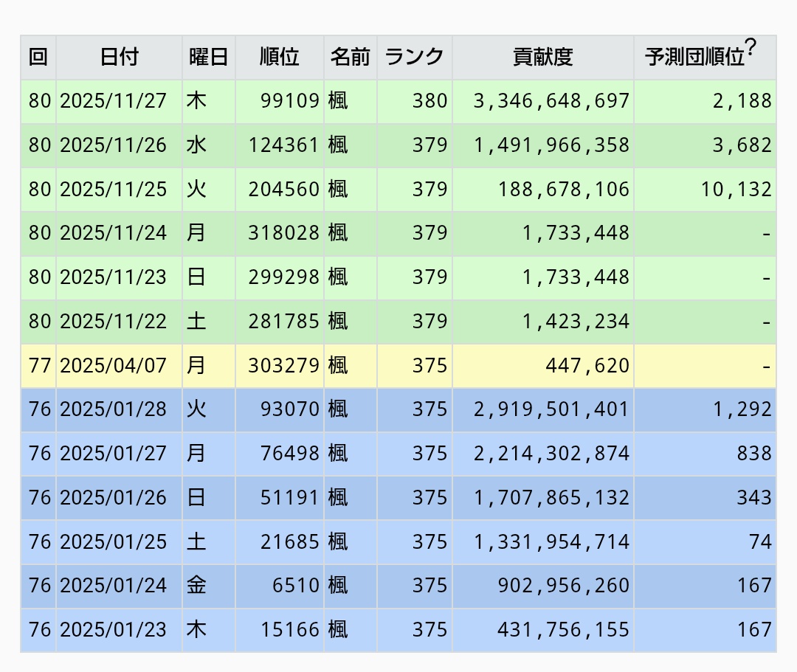The height and width of the screenshot is (672, 797).
Task: Click the 名前 column header
Action: click(x=351, y=57)
